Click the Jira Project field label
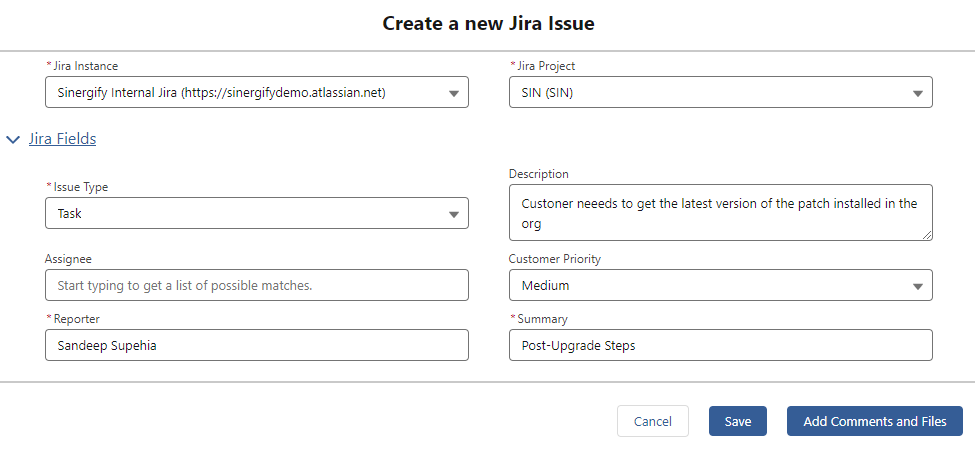The height and width of the screenshot is (450, 975). tap(546, 65)
